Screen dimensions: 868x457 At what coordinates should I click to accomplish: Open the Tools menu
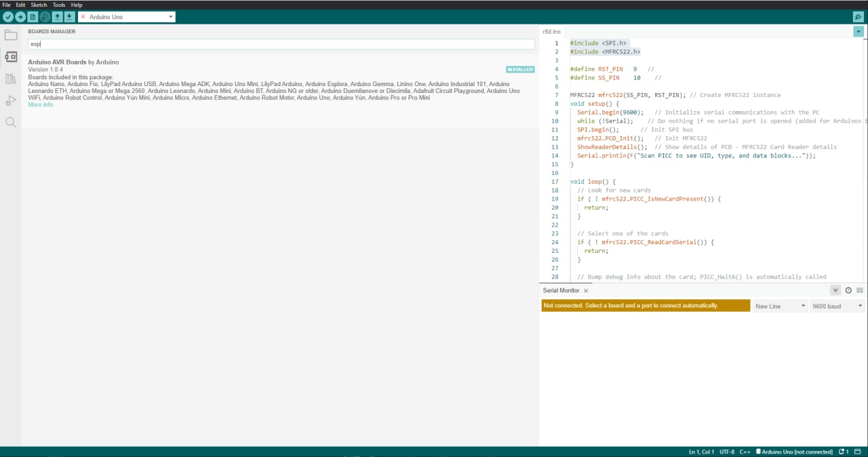pyautogui.click(x=59, y=5)
